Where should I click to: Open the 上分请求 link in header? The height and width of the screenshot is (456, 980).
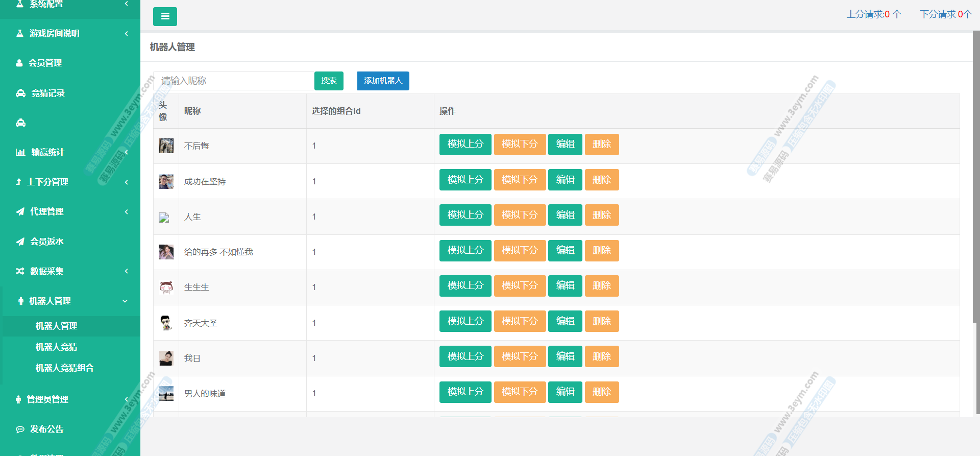pos(874,14)
